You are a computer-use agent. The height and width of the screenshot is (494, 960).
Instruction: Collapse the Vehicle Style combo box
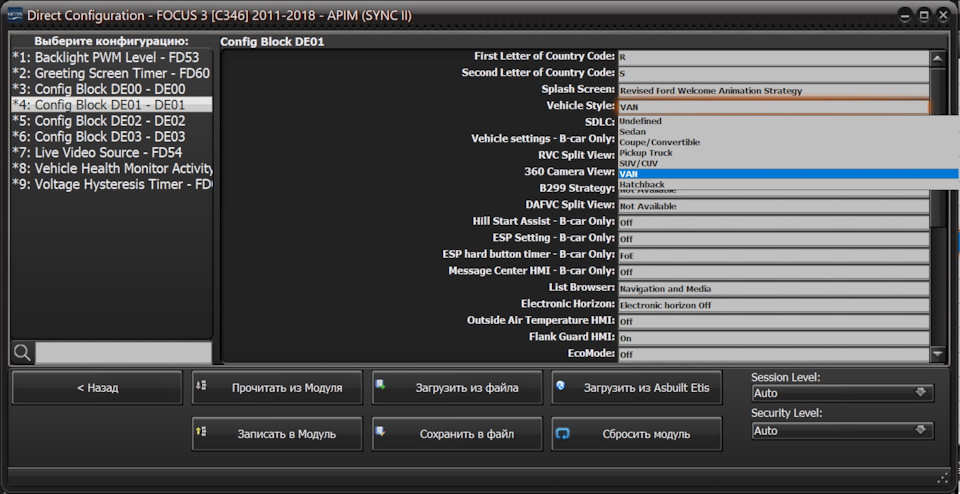pyautogui.click(x=774, y=107)
